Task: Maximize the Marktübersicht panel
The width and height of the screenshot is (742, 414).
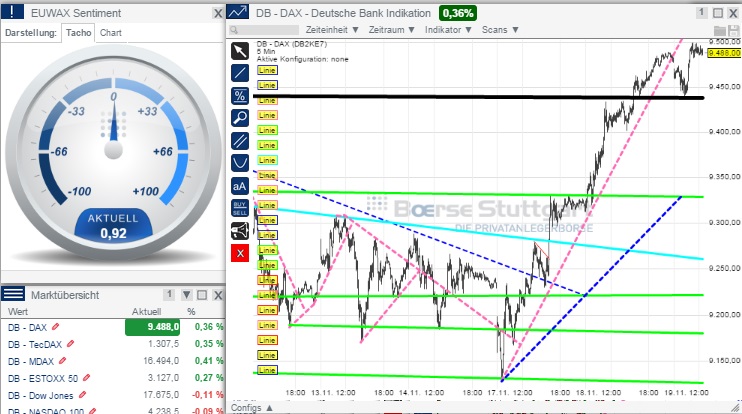Action: [202, 295]
